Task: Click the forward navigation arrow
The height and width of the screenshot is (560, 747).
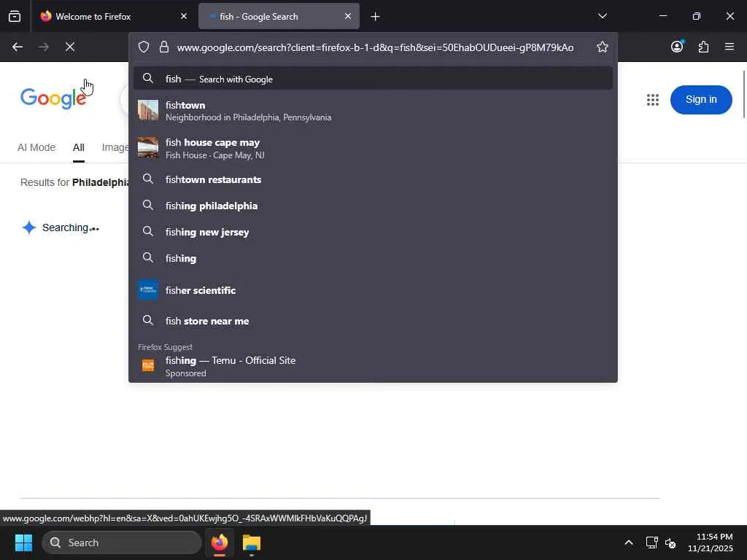Action: click(43, 47)
